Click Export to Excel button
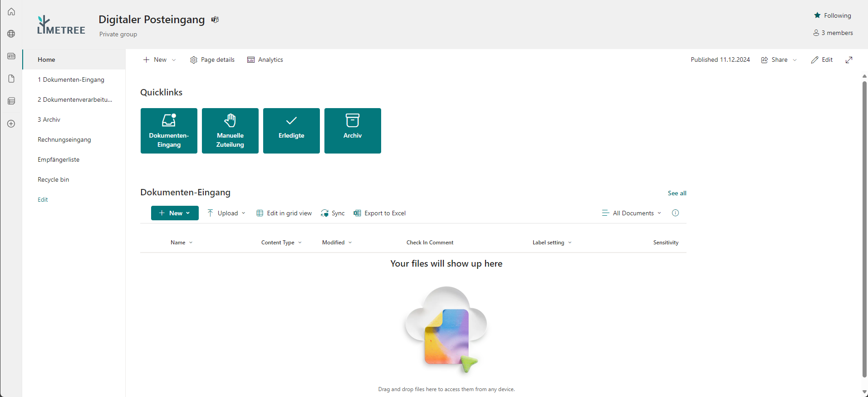This screenshot has width=868, height=397. click(380, 213)
